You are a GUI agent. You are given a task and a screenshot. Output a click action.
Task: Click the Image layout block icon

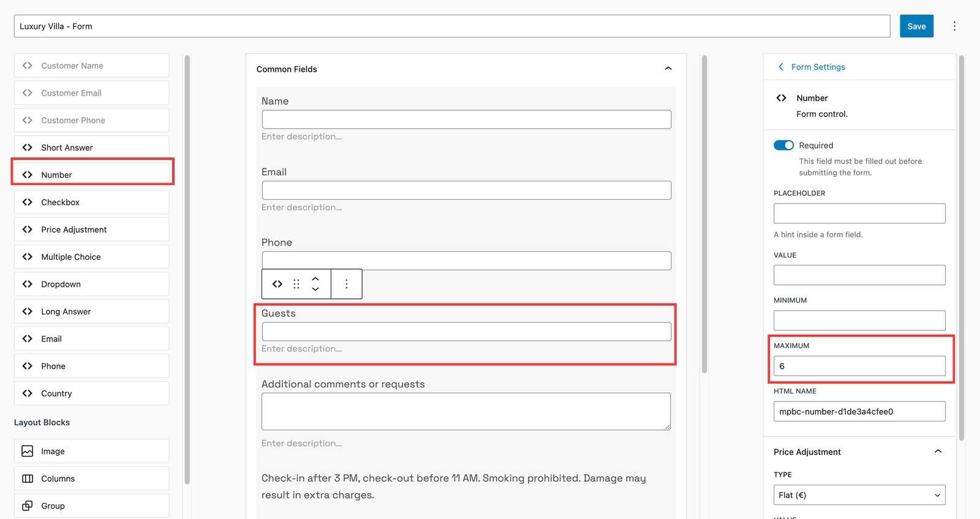click(27, 451)
